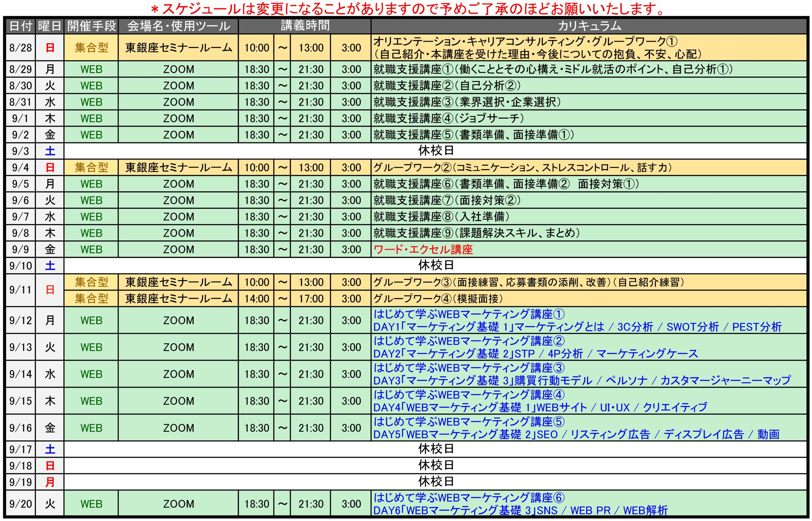Select 東銀座セミナールーム in the 9/4 row
This screenshot has height=521, width=812.
pos(178,168)
